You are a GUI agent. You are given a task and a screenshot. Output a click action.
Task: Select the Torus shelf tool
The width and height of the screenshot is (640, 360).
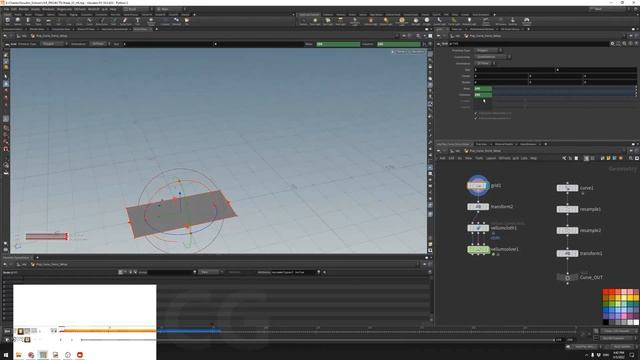click(x=38, y=21)
